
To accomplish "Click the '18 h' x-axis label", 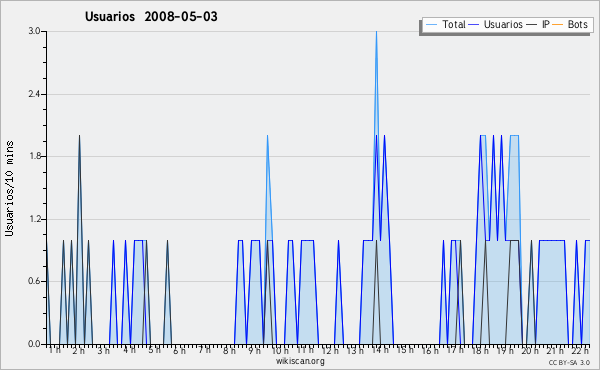I will tap(480, 350).
